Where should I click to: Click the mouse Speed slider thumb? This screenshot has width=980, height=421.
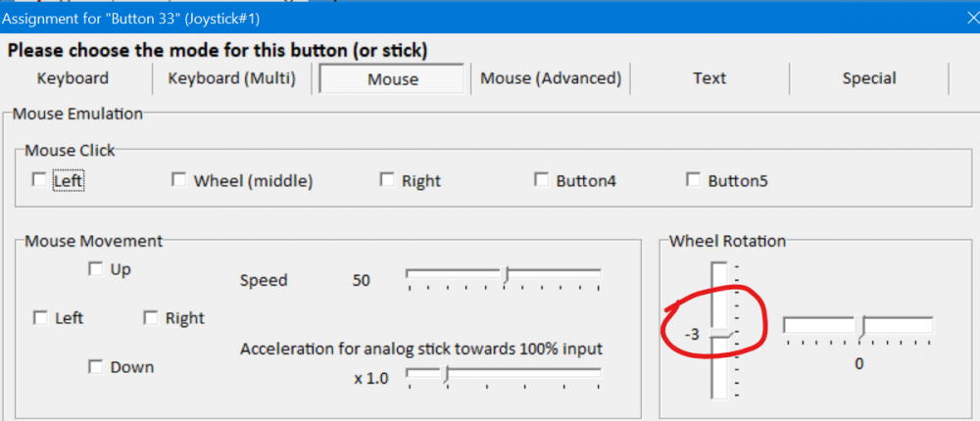(x=505, y=276)
